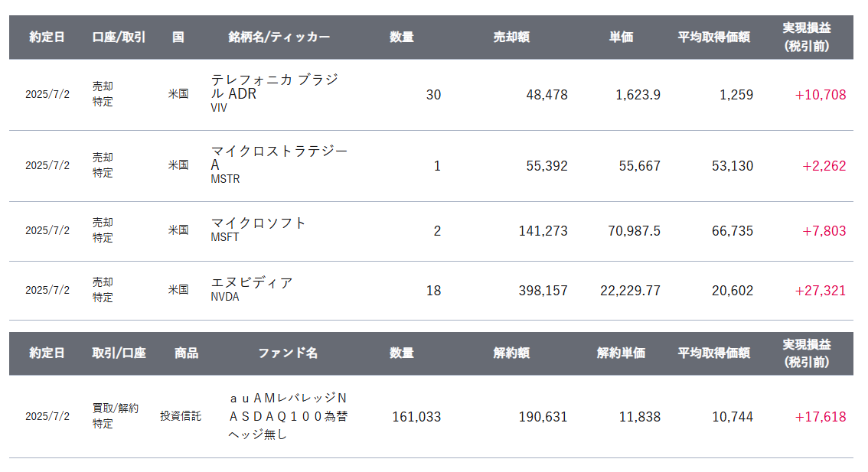Click the 国 column header

click(x=178, y=37)
